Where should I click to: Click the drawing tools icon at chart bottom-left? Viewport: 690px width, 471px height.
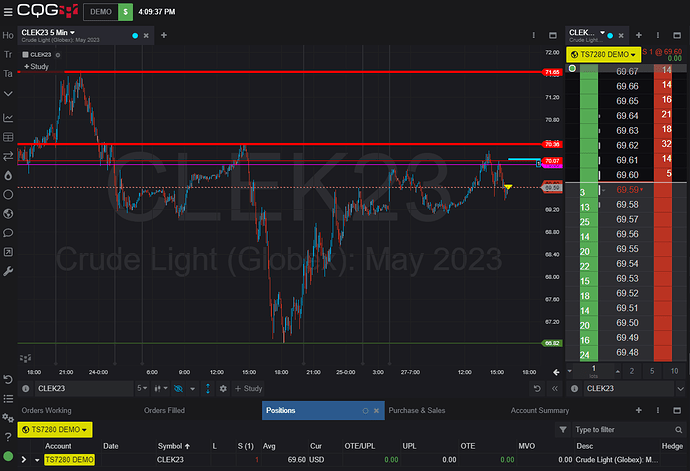click(x=26, y=358)
